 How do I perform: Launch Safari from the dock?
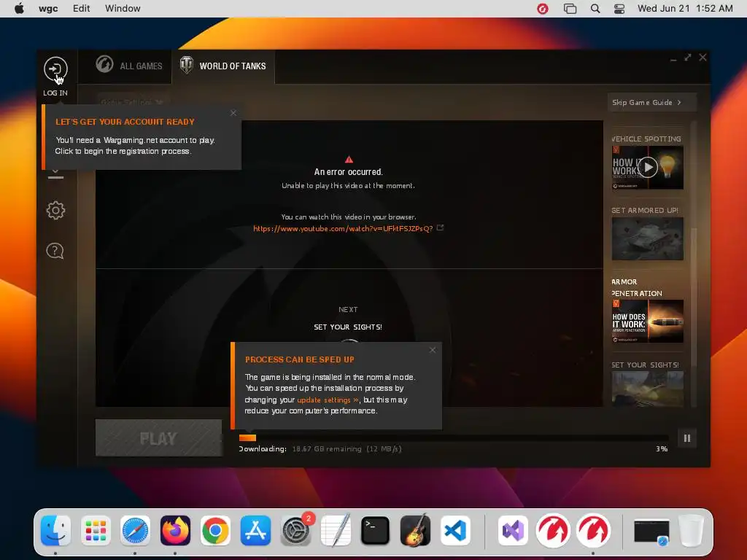pos(135,530)
